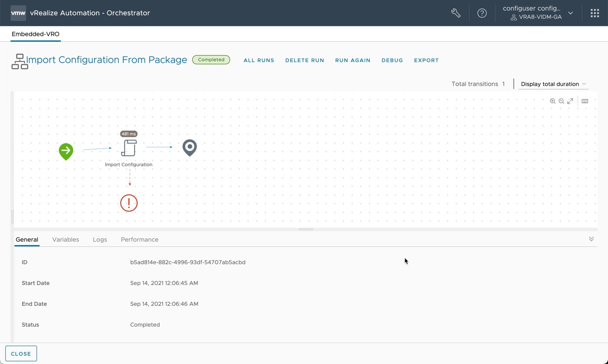Toggle fullscreen canvas view
The height and width of the screenshot is (364, 608).
click(570, 101)
